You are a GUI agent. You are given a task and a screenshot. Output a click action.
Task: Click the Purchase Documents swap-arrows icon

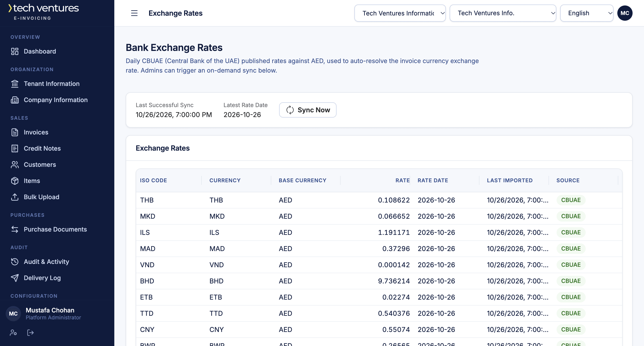[x=15, y=229]
